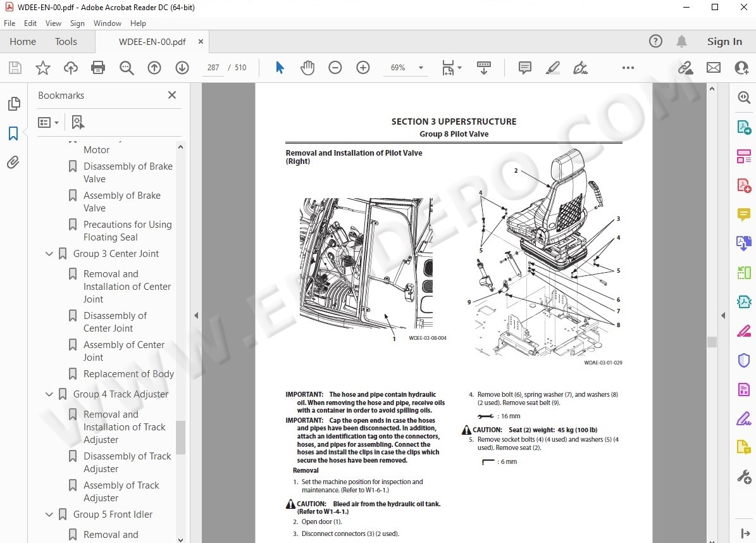Upload the file to cloud storage
The width and height of the screenshot is (756, 543).
[x=71, y=68]
